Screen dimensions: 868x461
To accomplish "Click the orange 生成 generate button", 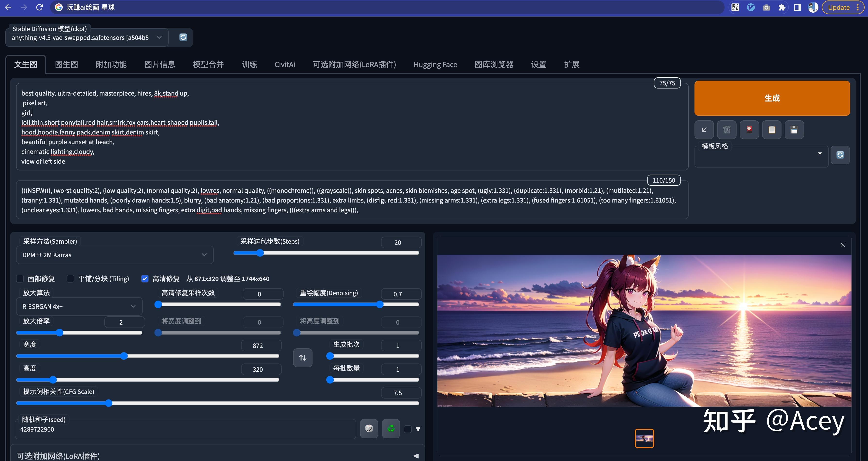I will tap(772, 98).
